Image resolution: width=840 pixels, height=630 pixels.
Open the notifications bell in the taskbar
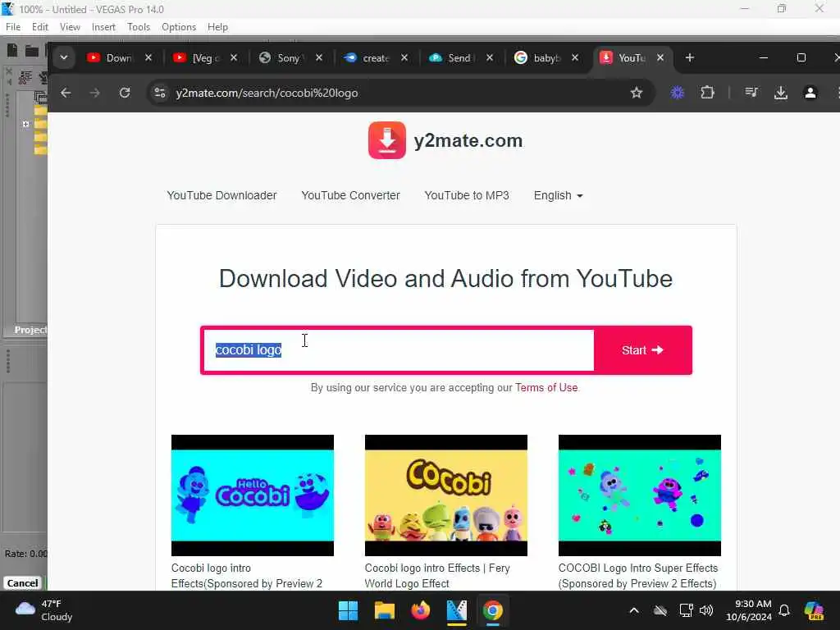coord(784,610)
